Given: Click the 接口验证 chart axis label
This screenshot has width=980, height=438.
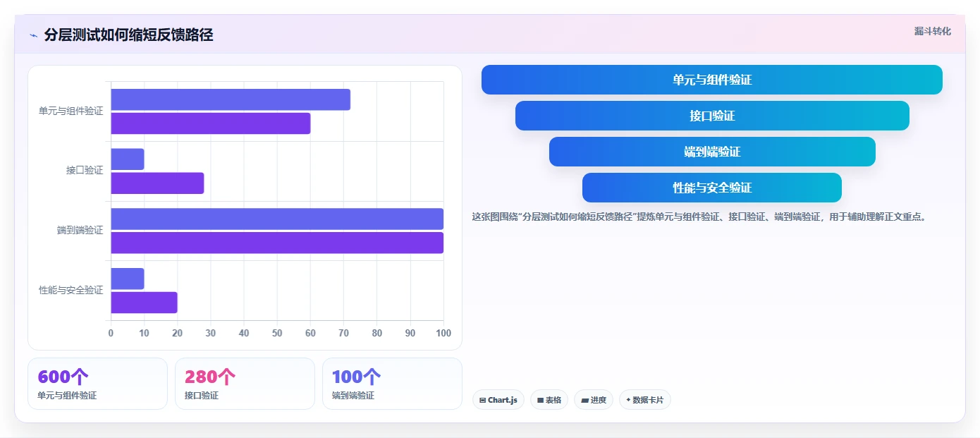Looking at the screenshot, I should coord(85,171).
